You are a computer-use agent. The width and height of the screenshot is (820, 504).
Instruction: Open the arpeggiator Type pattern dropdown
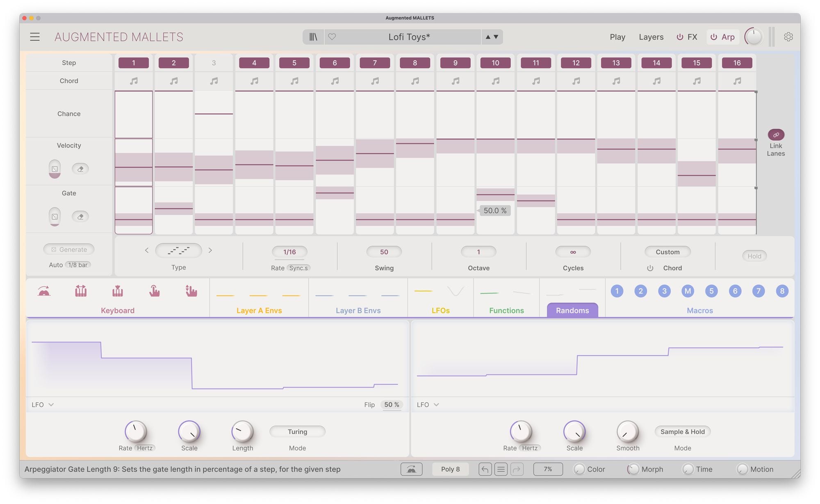tap(178, 250)
